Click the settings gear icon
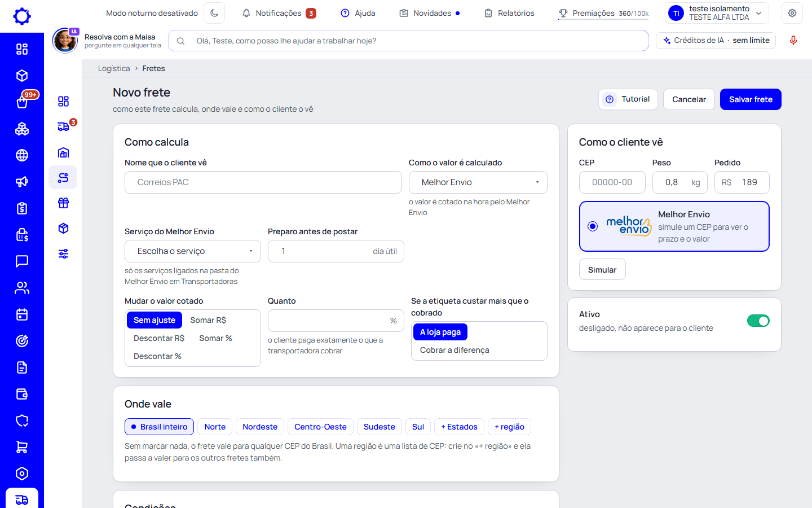 pyautogui.click(x=792, y=13)
